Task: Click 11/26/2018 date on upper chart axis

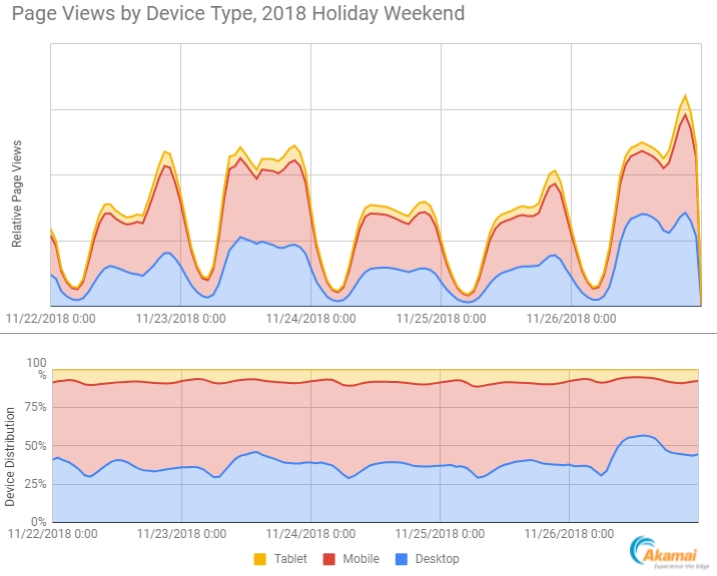Action: tap(570, 319)
